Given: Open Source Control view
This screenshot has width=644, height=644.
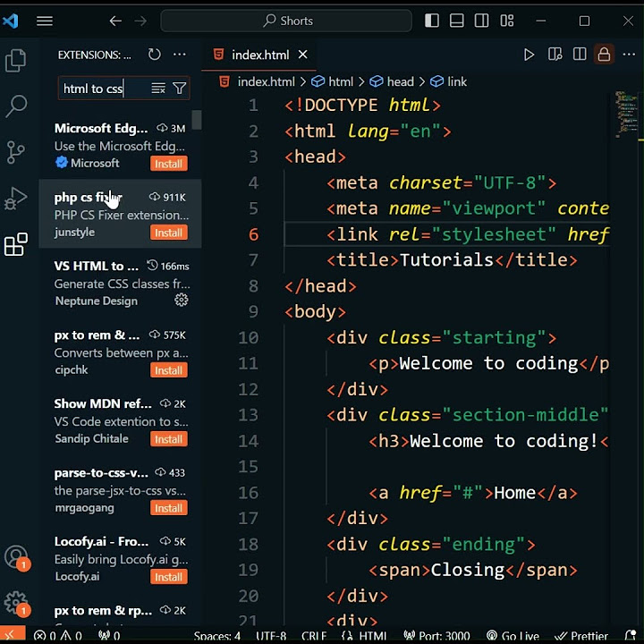Looking at the screenshot, I should [x=15, y=152].
